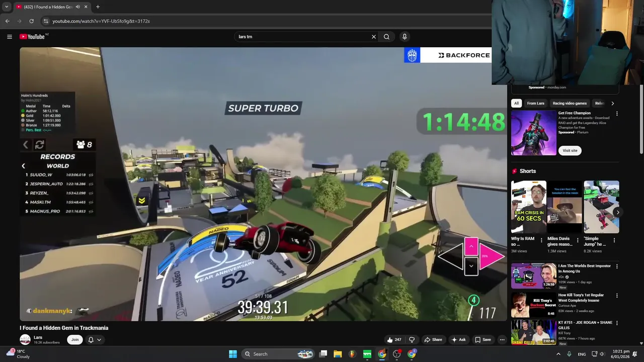644x362 pixels.
Task: Open the Windows Start menu
Action: point(233,354)
